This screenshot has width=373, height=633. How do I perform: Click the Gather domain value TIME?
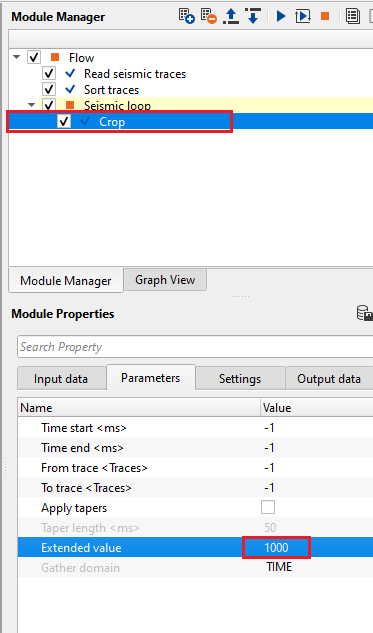[279, 567]
